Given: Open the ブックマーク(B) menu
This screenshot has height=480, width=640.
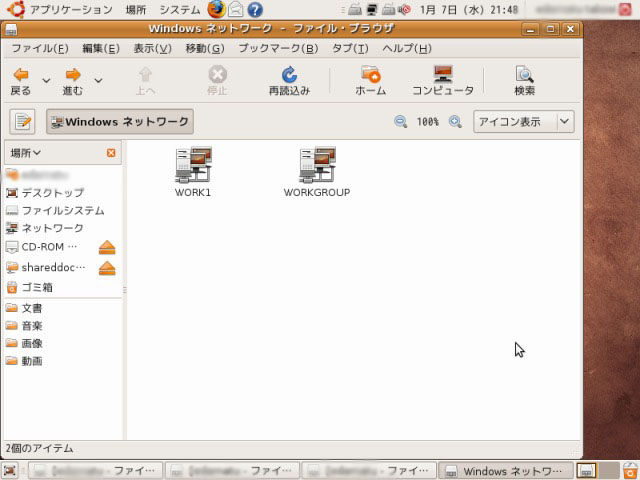Looking at the screenshot, I should [278, 49].
